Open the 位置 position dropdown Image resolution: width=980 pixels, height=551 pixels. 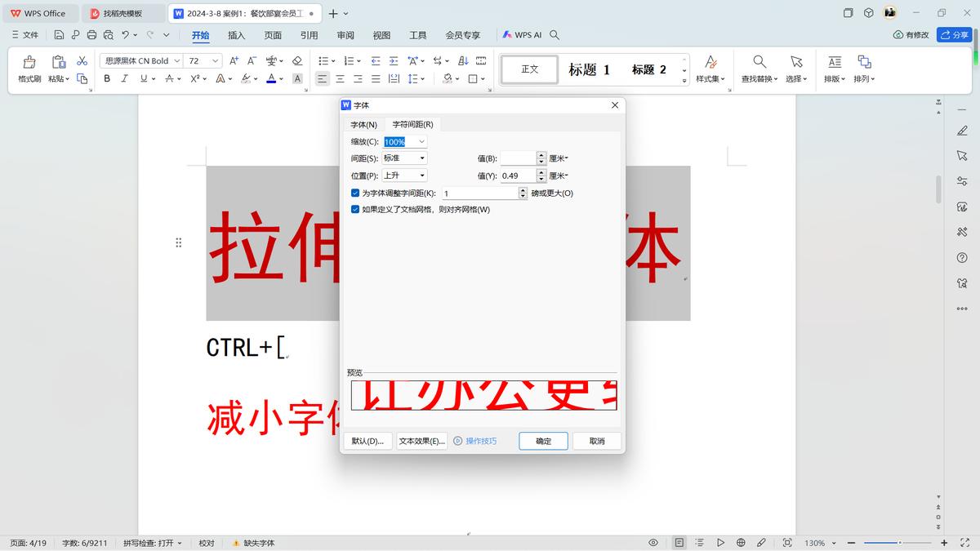click(x=421, y=176)
